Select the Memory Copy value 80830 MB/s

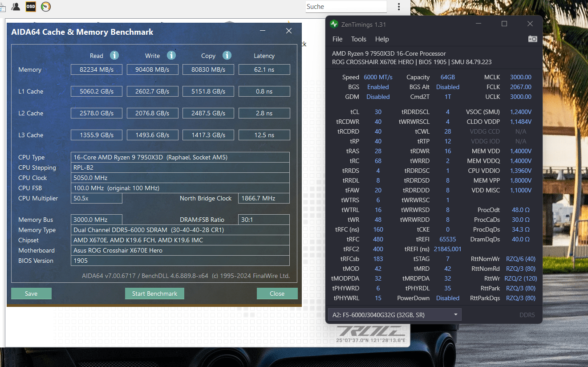(208, 69)
